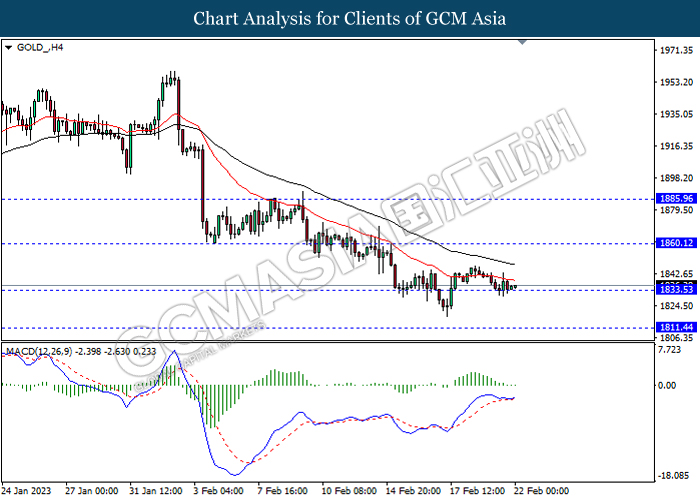Select the 1860.12 price level label
This screenshot has height=500, width=700.
(x=676, y=243)
